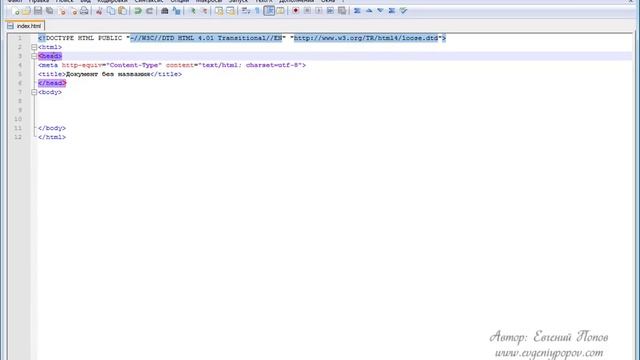The image size is (640, 360).
Task: Save all documents with stacked disks icon
Action: [49, 11]
